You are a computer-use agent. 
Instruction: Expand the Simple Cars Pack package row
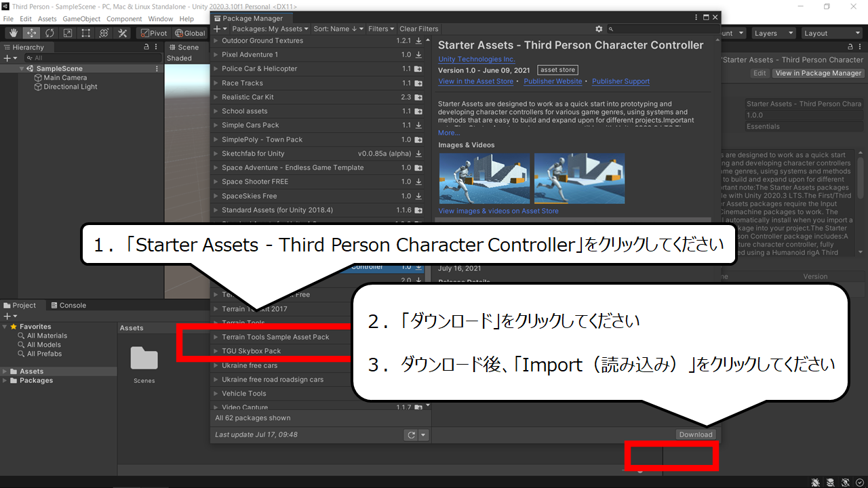(x=216, y=125)
